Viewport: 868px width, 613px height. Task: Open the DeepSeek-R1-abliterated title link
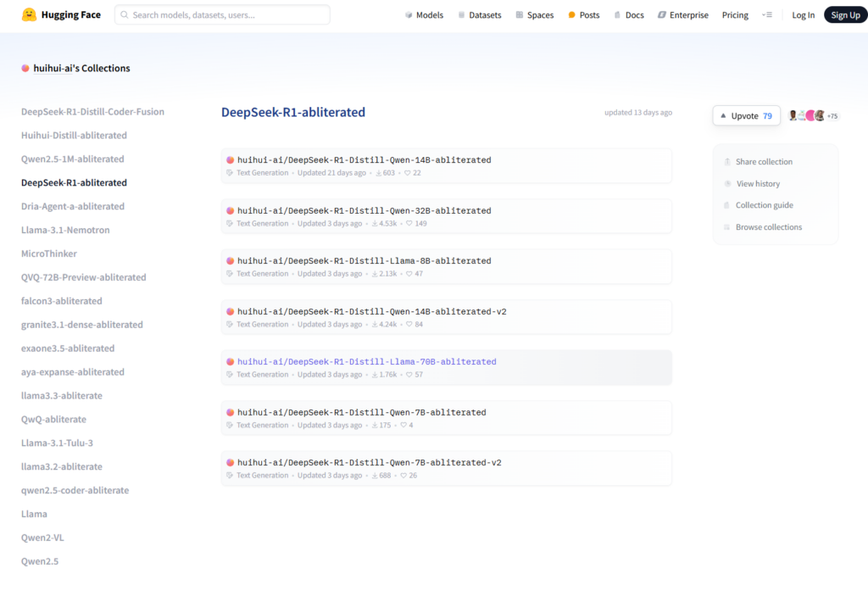click(293, 113)
